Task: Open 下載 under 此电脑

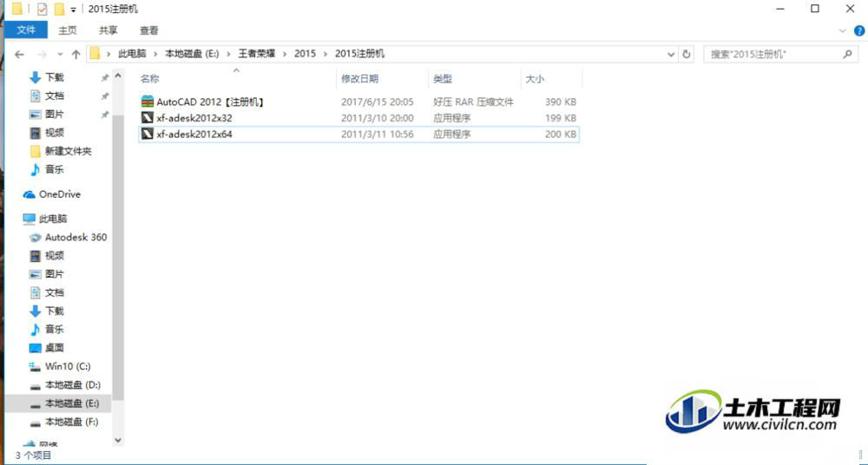Action: pyautogui.click(x=54, y=311)
